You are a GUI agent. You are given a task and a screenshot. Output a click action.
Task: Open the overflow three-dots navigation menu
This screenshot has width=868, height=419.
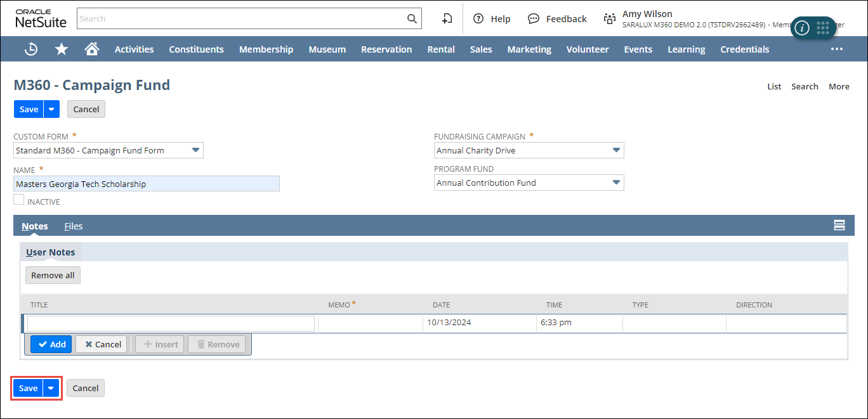(x=836, y=49)
